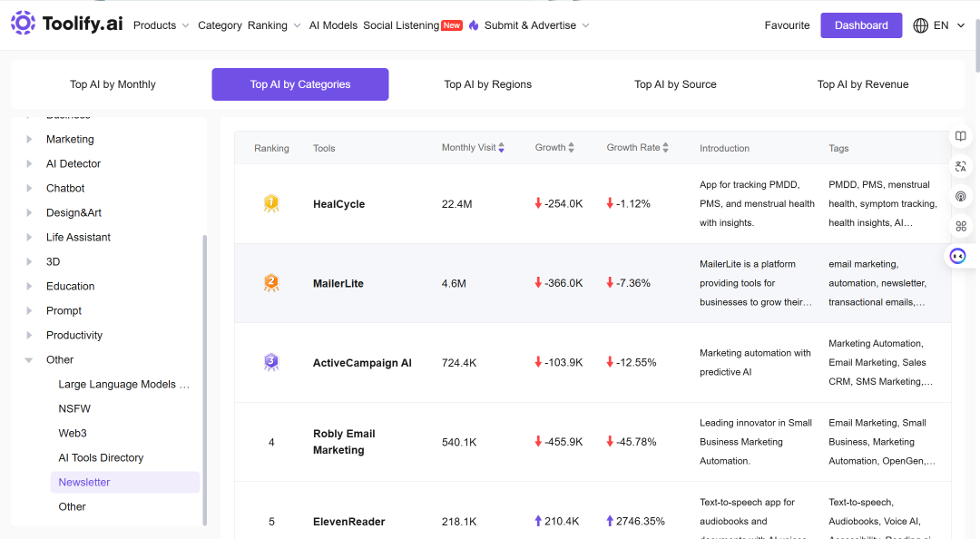Expand the Design&Art category arrow
The width and height of the screenshot is (980, 539).
(x=29, y=212)
